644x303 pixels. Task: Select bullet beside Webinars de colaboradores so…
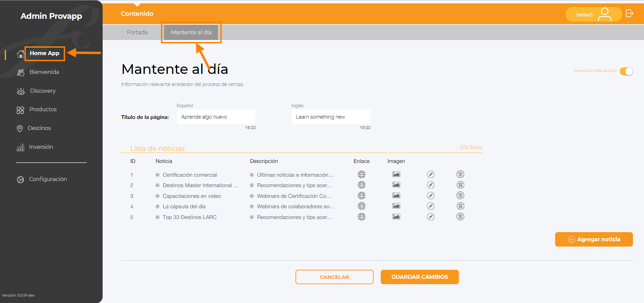click(x=252, y=207)
